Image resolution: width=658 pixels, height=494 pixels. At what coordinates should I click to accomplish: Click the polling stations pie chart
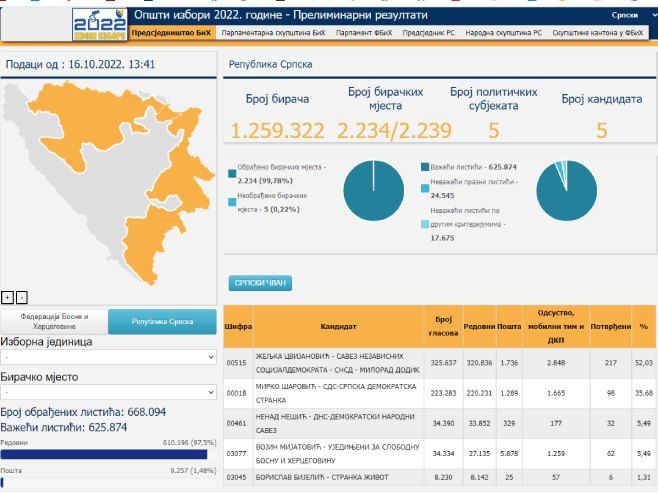click(373, 190)
